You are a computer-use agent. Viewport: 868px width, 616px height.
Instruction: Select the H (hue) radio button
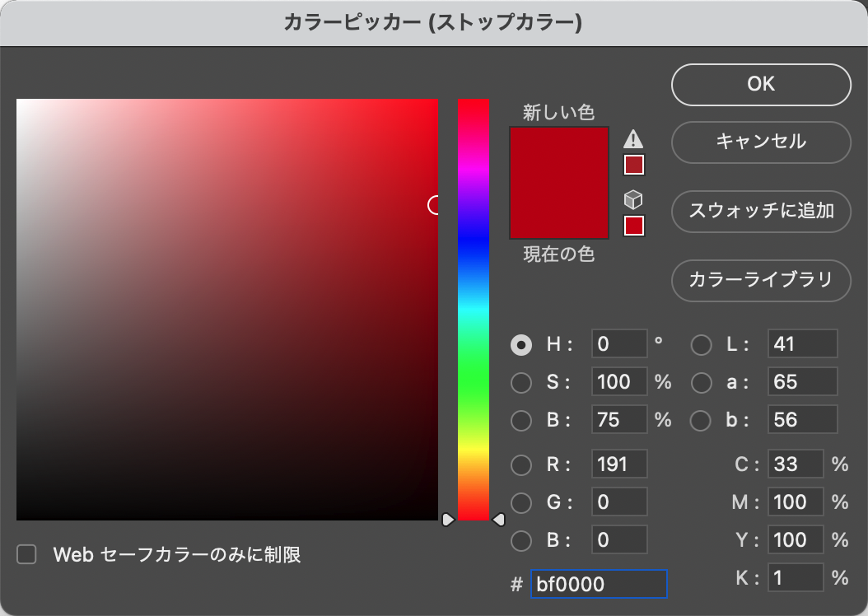point(521,344)
